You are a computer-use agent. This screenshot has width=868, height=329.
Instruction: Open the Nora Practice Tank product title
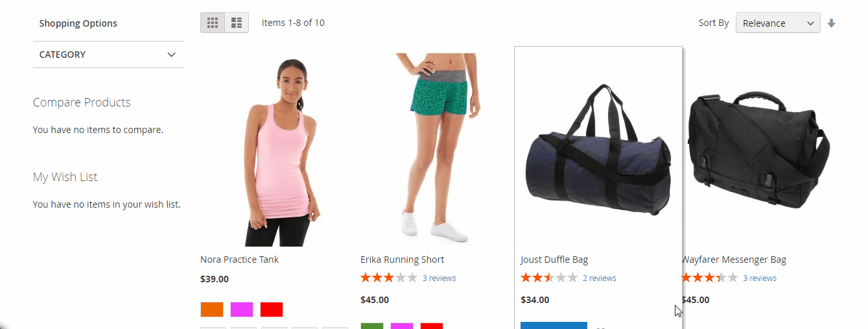pyautogui.click(x=239, y=260)
